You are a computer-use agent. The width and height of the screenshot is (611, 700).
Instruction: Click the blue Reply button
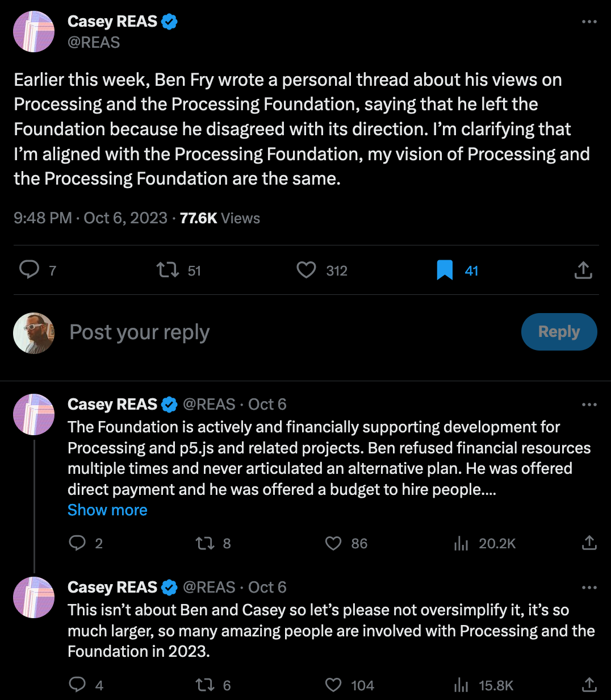tap(559, 332)
